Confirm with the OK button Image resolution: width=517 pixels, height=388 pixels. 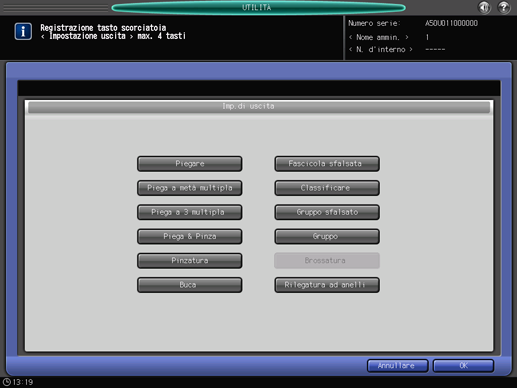point(463,366)
